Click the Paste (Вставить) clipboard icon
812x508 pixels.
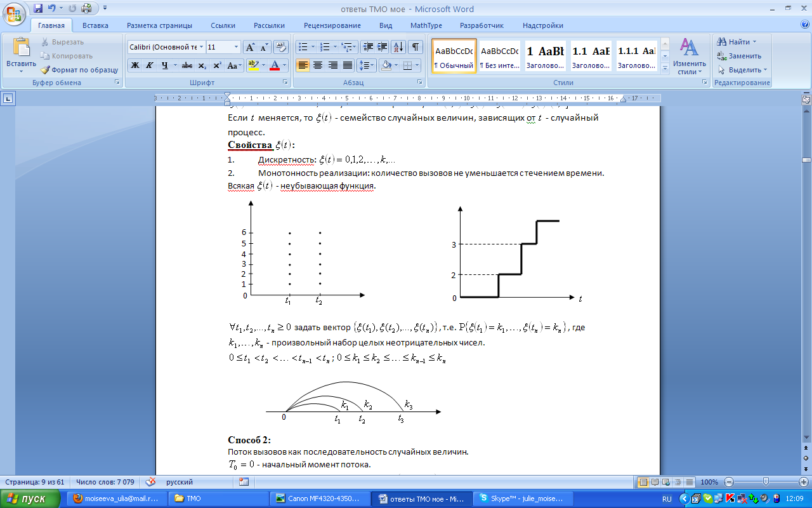(x=21, y=48)
